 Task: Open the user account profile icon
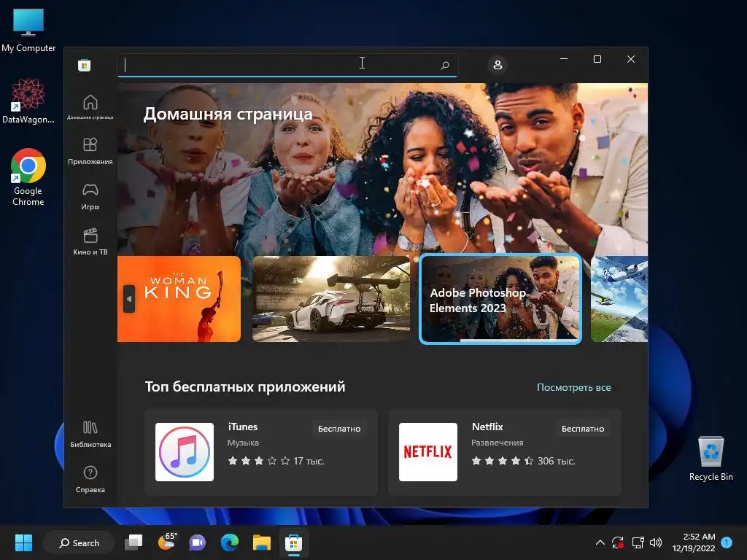pyautogui.click(x=498, y=65)
